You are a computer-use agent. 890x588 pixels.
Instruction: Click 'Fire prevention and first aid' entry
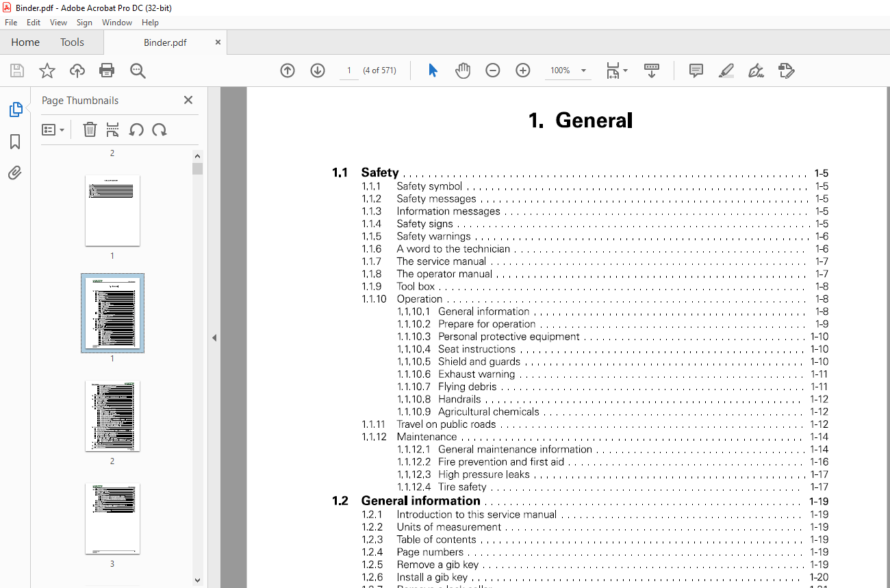pyautogui.click(x=501, y=461)
